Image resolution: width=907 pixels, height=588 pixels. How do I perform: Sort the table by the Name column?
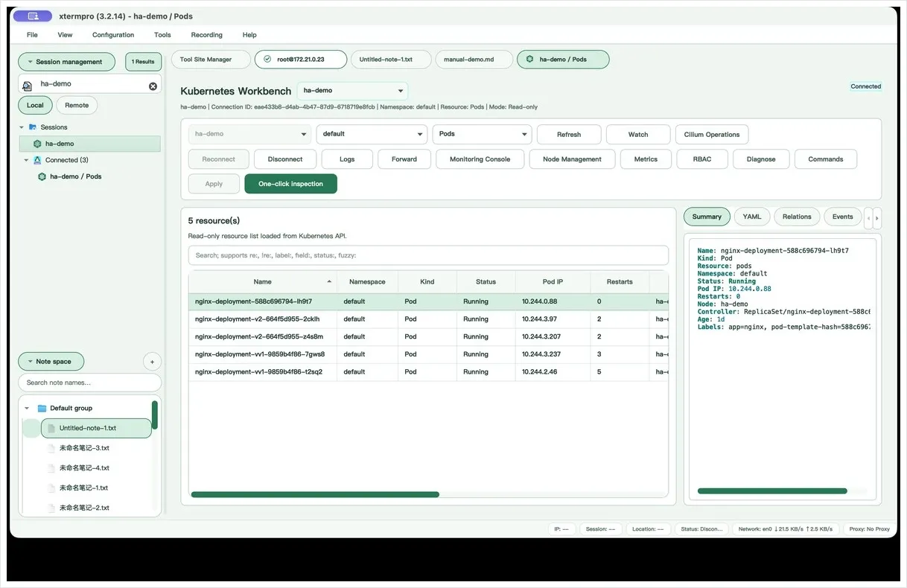pyautogui.click(x=263, y=282)
